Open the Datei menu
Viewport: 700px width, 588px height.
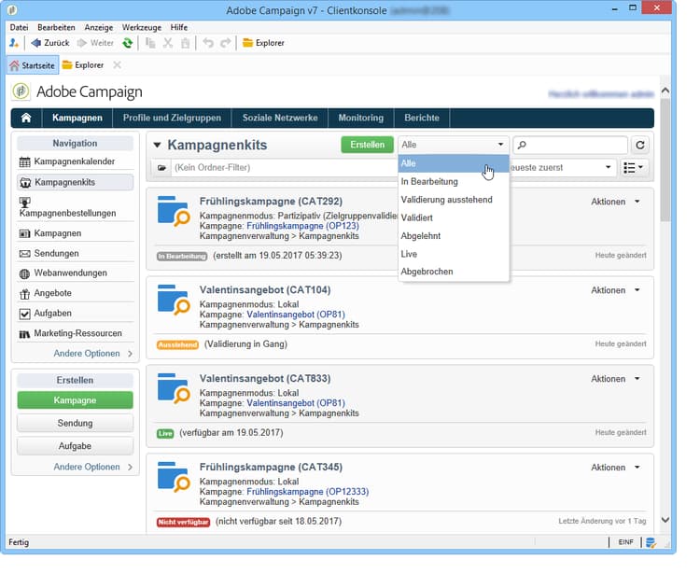pos(19,27)
